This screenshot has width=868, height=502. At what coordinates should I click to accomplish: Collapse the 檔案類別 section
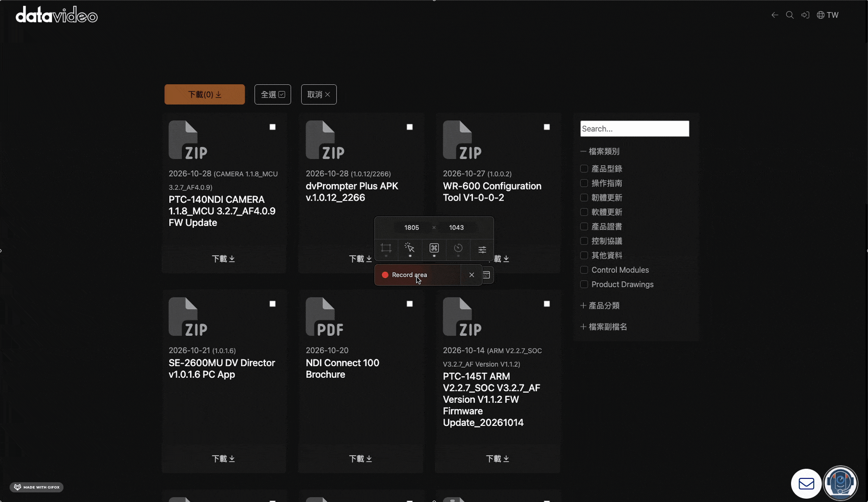point(600,152)
